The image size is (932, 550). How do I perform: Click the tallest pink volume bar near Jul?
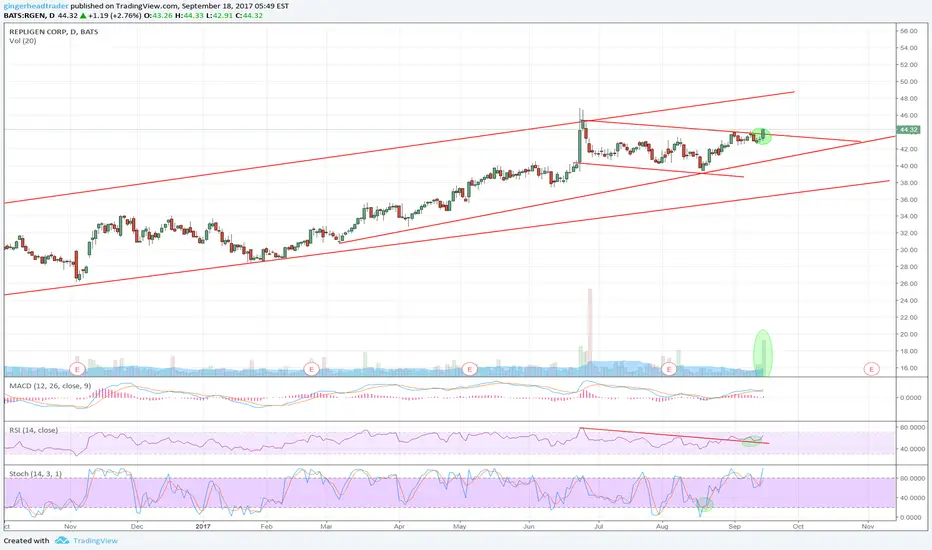click(x=590, y=332)
